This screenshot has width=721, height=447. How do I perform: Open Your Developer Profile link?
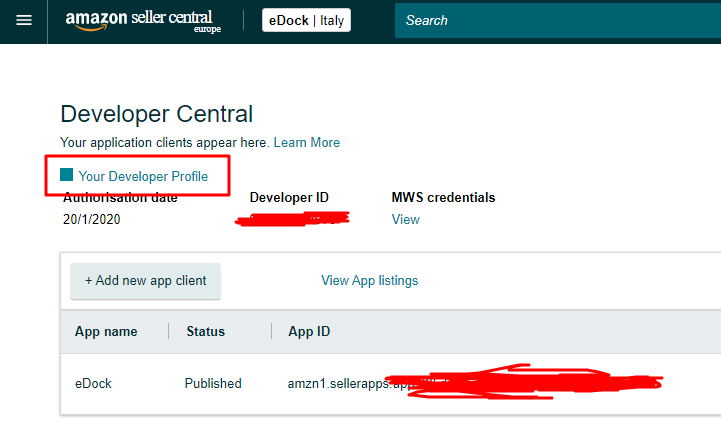[x=143, y=176]
